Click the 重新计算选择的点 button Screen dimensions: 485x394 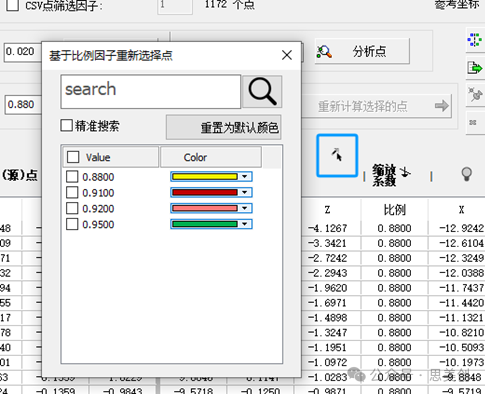(377, 106)
